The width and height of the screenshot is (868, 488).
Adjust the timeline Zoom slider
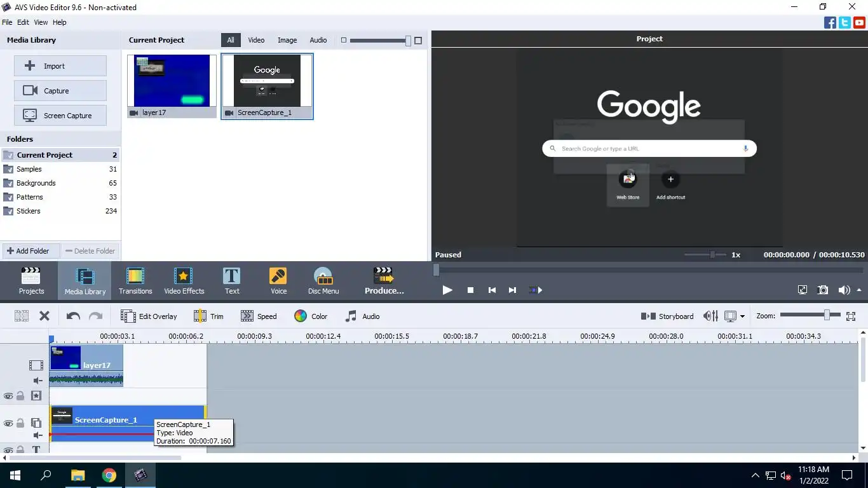click(x=810, y=315)
